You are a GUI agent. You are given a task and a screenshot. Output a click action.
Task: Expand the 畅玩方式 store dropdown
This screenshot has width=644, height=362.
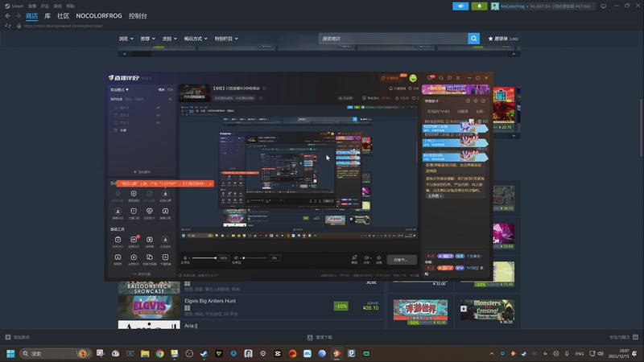click(x=196, y=39)
